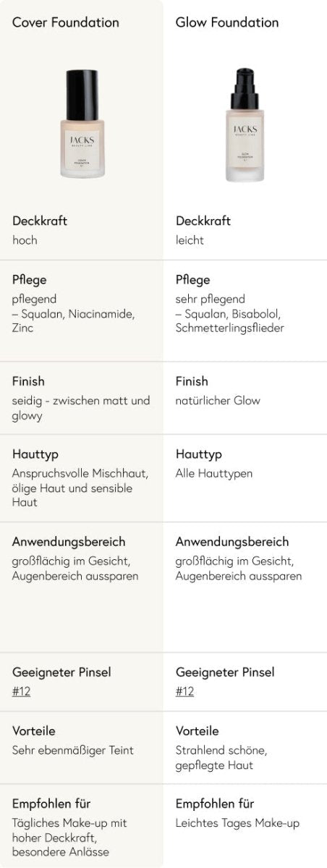This screenshot has height=868, width=327.
Task: Click the 'Sehr ebenmäßiger Teint' text
Action: tap(73, 751)
